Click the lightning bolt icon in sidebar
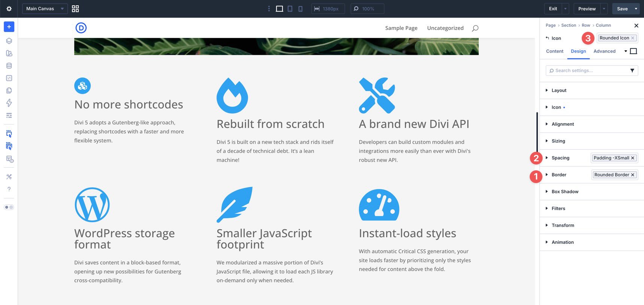The image size is (644, 305). pyautogui.click(x=9, y=103)
